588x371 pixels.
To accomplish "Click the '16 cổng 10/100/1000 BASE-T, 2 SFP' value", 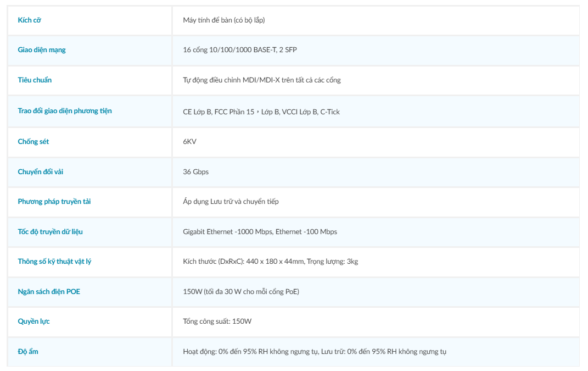I will pos(239,50).
